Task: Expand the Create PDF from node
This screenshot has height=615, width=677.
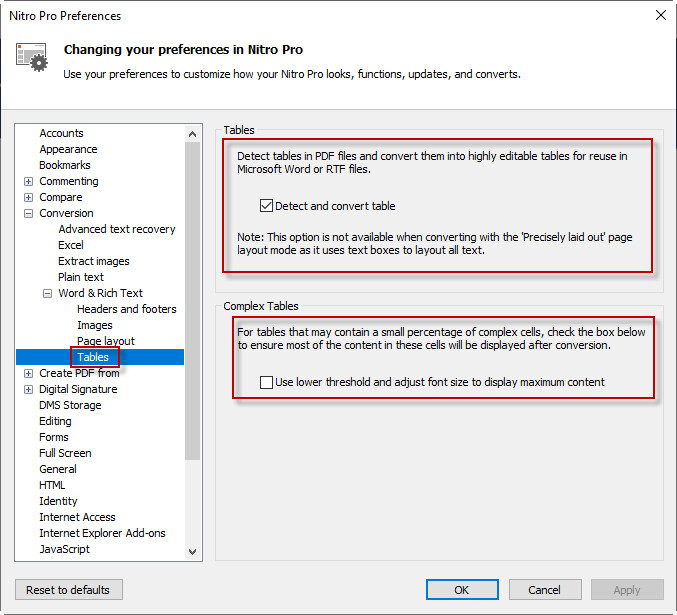Action: pos(28,373)
